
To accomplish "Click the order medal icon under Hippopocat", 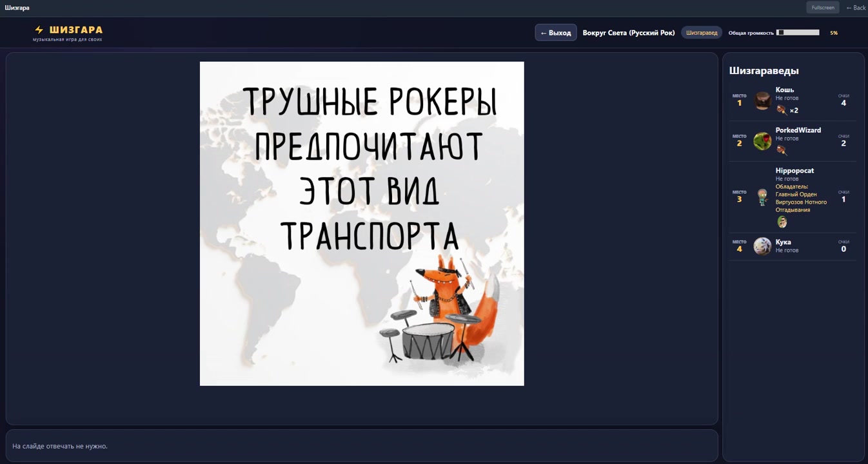I will point(782,222).
